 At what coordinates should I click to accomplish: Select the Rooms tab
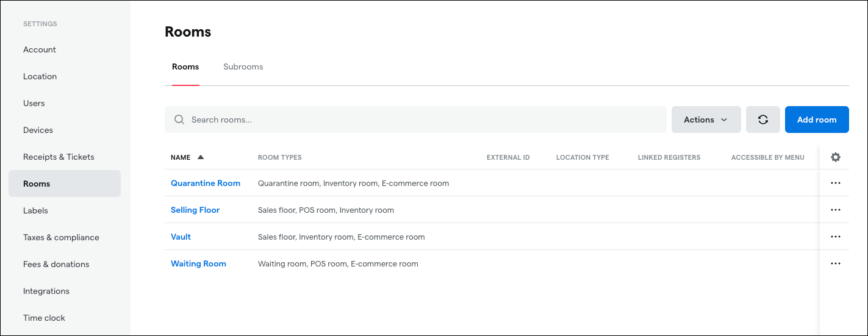coord(185,67)
